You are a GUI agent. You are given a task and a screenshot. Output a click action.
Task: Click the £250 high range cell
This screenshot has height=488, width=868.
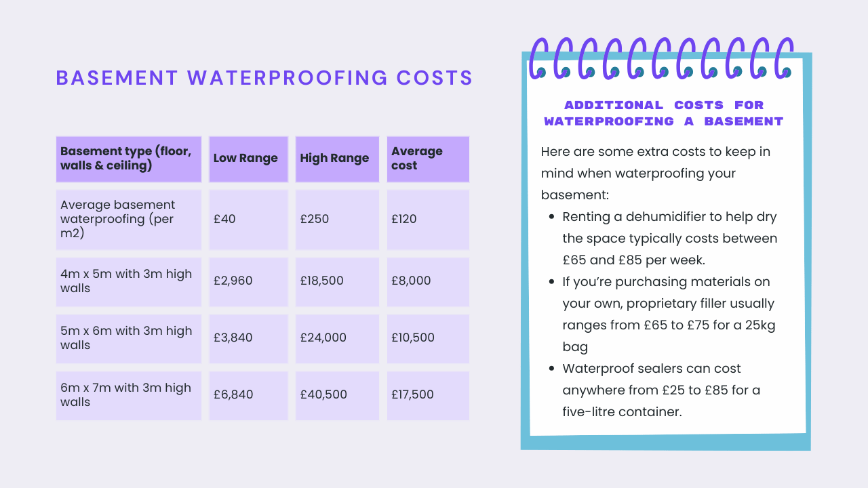(x=337, y=219)
